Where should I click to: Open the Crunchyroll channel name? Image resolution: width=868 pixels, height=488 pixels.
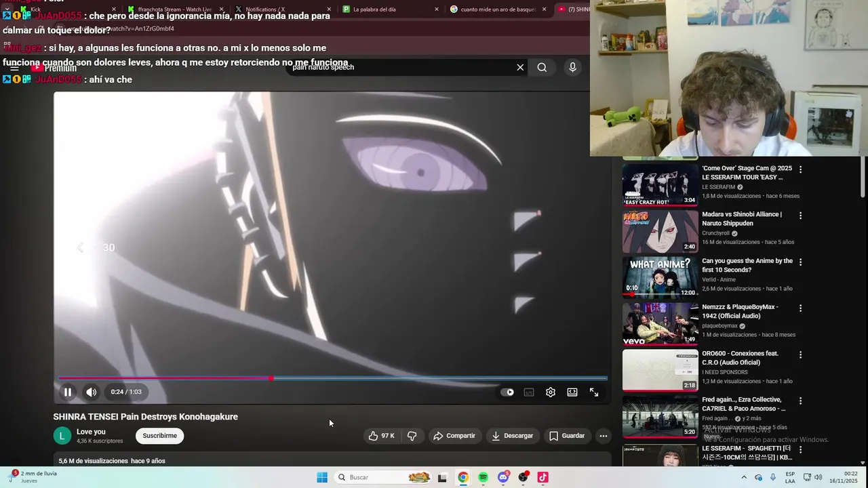(x=715, y=233)
